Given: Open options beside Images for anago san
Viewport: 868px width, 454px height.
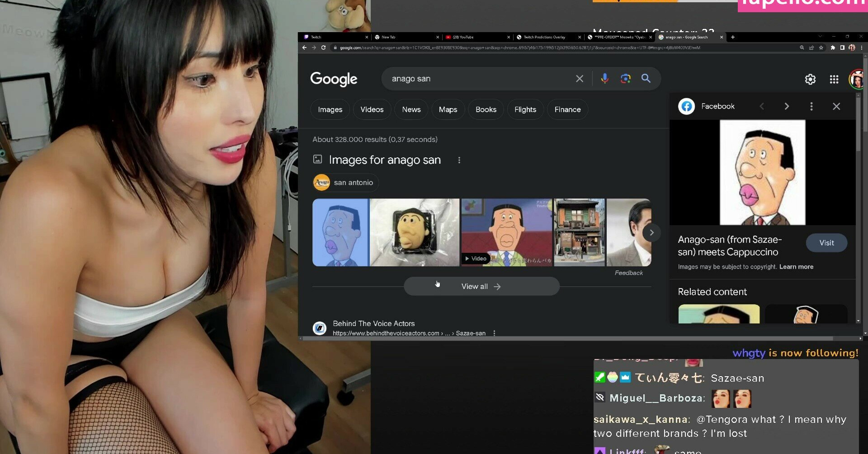Looking at the screenshot, I should (459, 160).
